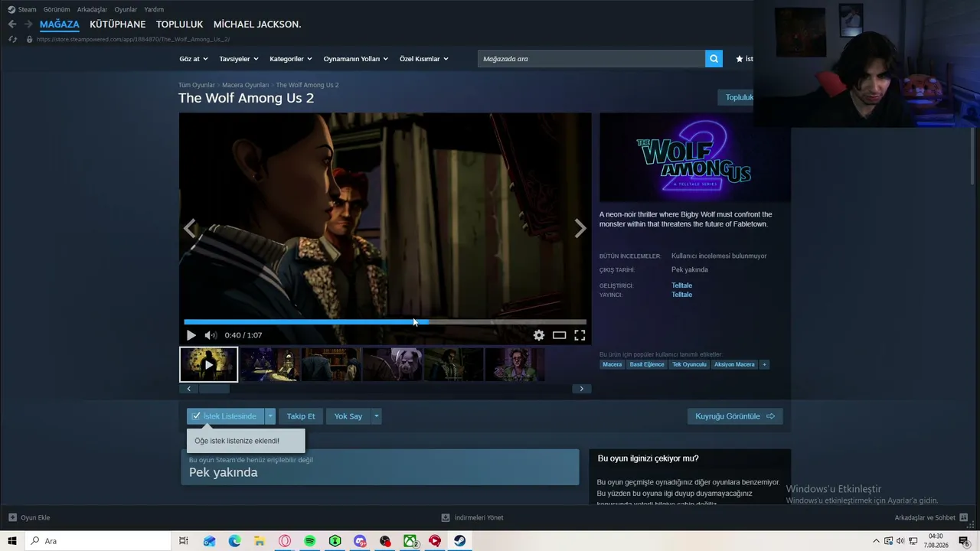Open Microsoft Edge from the taskbar

coord(234,541)
